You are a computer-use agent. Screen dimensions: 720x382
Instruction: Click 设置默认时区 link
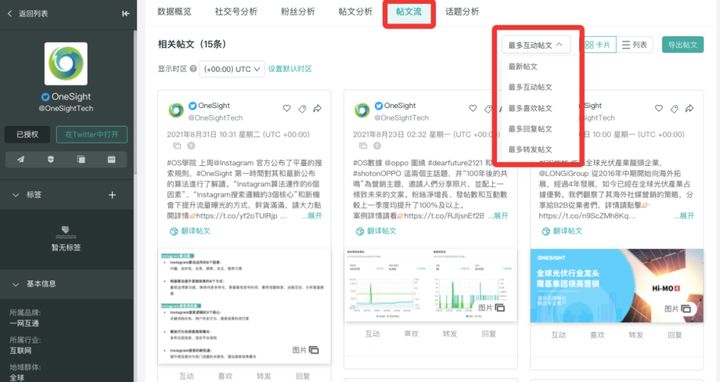290,69
